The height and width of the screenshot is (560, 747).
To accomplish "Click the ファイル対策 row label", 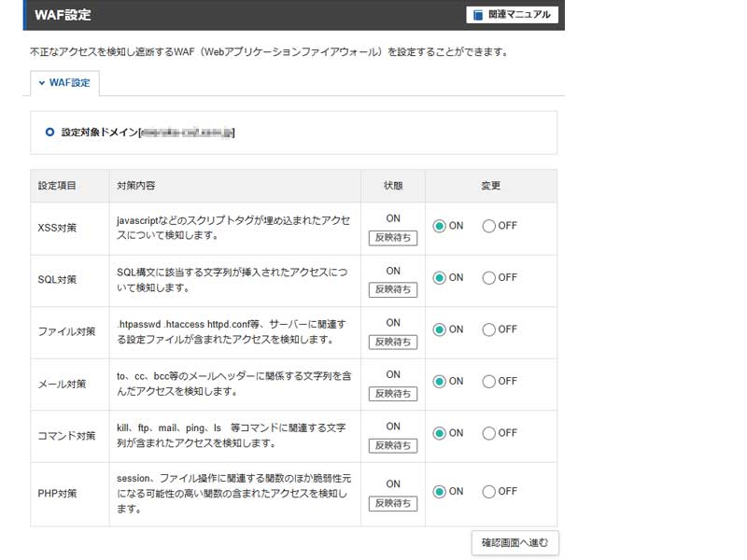I will (66, 332).
